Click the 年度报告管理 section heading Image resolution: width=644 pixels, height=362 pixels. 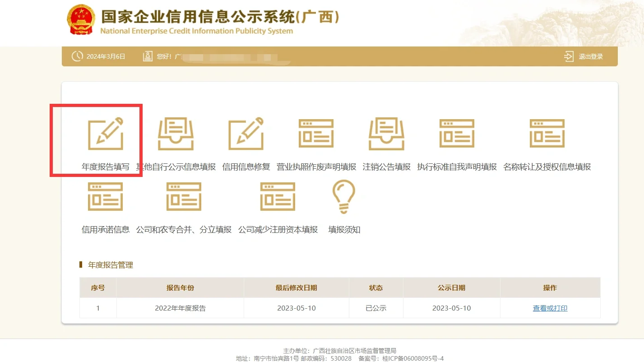111,265
